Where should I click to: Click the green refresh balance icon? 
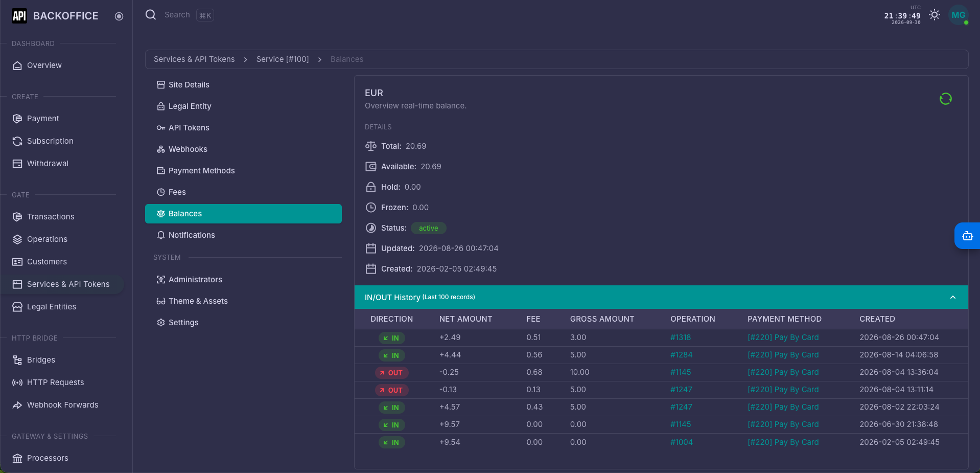(945, 99)
